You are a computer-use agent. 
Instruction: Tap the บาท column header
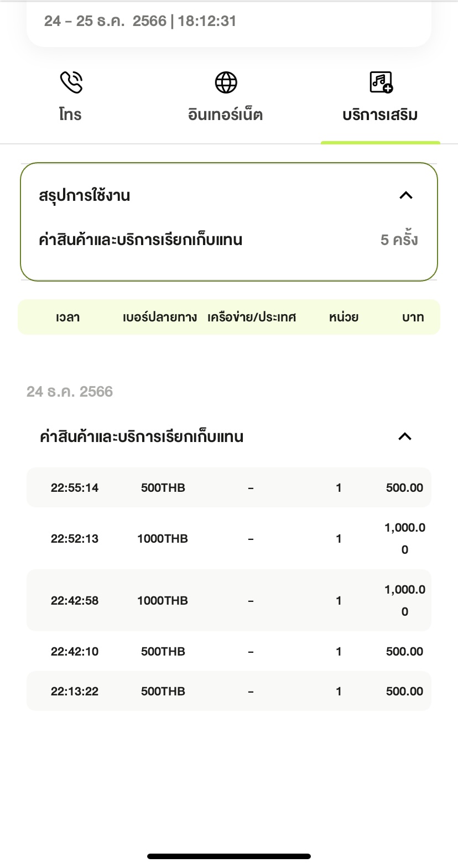(413, 317)
